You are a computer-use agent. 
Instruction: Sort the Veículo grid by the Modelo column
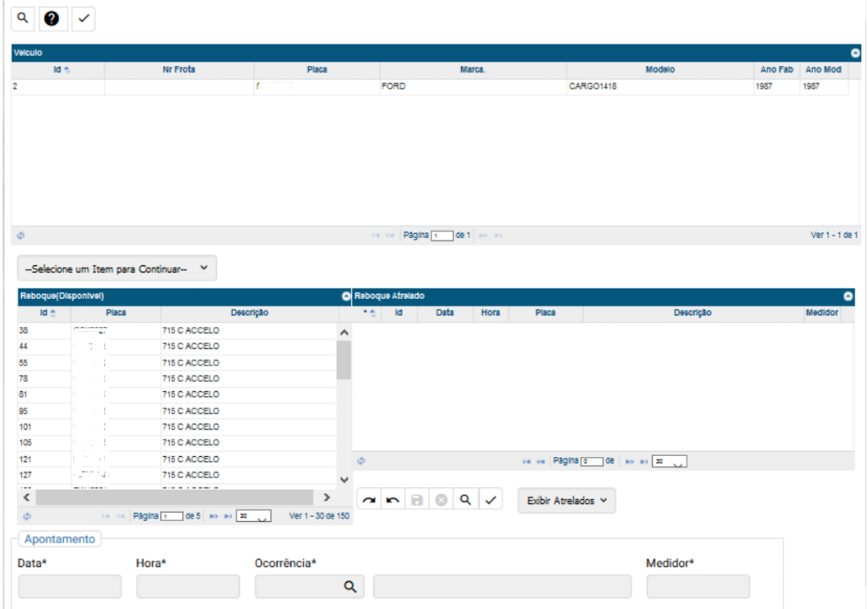pos(659,69)
